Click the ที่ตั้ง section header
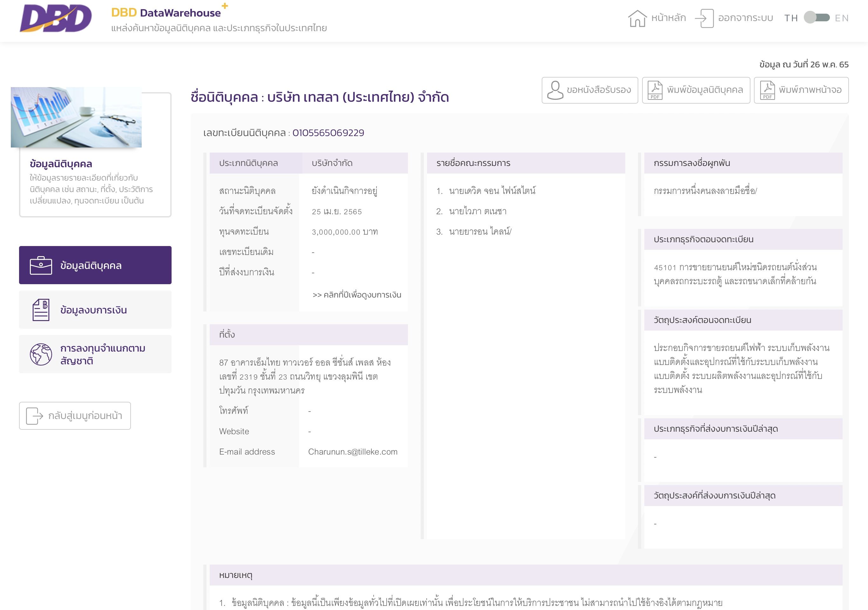Viewport: 868px width, 610px height. coord(309,335)
